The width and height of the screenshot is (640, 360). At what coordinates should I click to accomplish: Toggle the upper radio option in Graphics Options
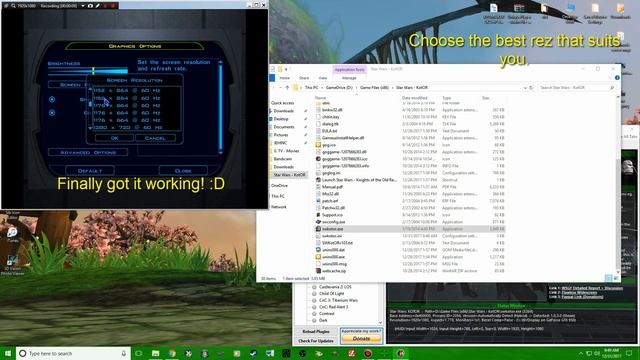52,100
